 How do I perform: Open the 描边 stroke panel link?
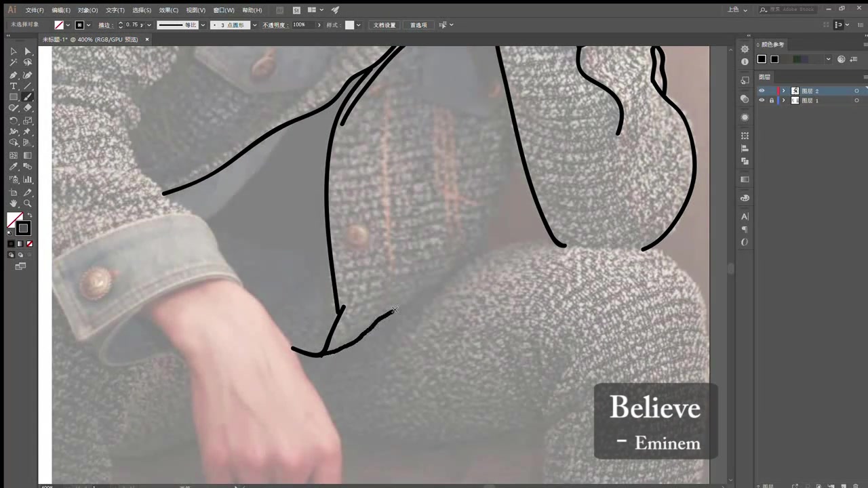105,25
